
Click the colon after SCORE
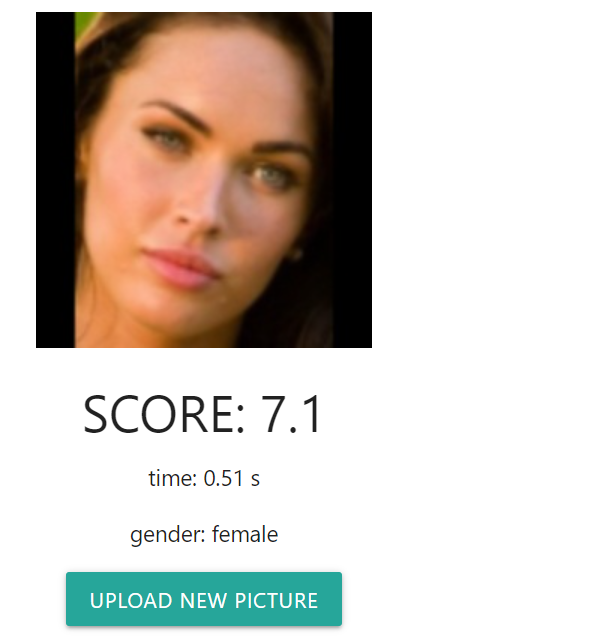click(x=240, y=419)
